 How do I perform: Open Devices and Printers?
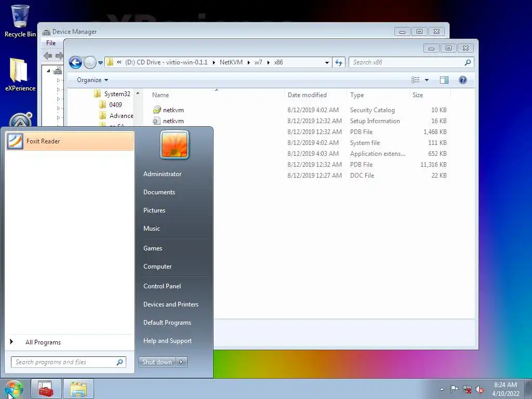pos(170,304)
